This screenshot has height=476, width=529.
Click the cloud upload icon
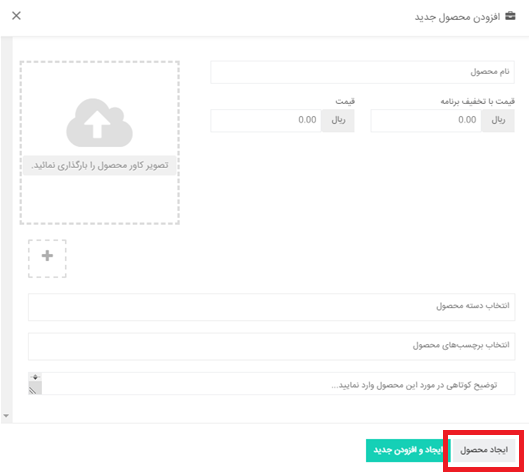coord(99,123)
